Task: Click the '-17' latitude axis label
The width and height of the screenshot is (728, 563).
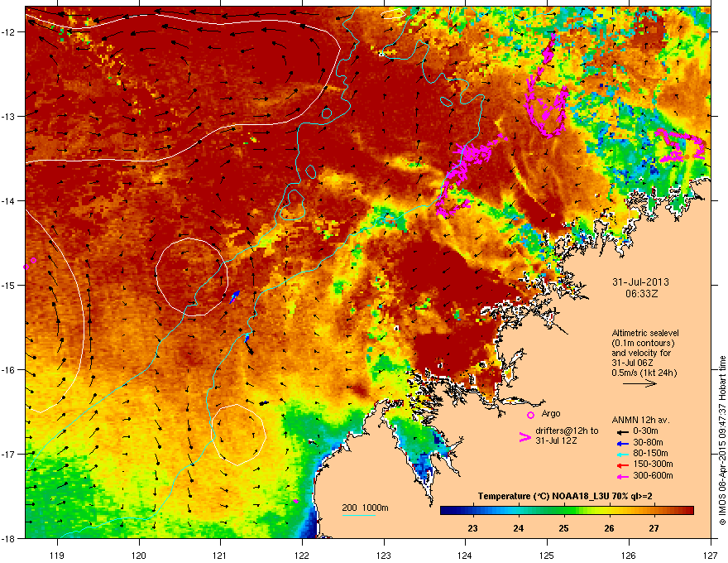Action: [8, 454]
